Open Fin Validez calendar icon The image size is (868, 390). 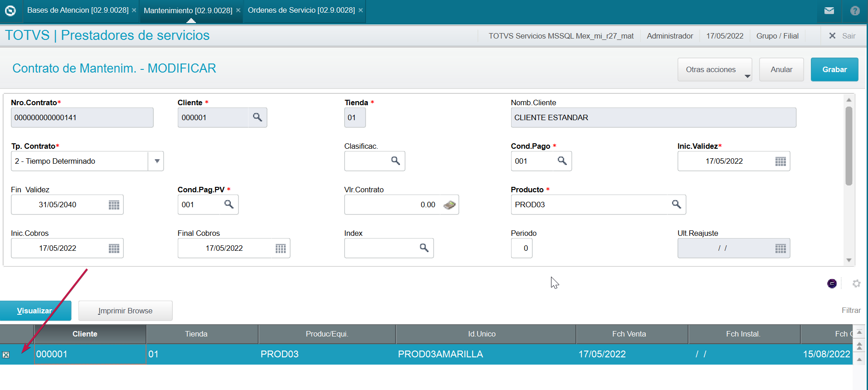click(x=114, y=205)
